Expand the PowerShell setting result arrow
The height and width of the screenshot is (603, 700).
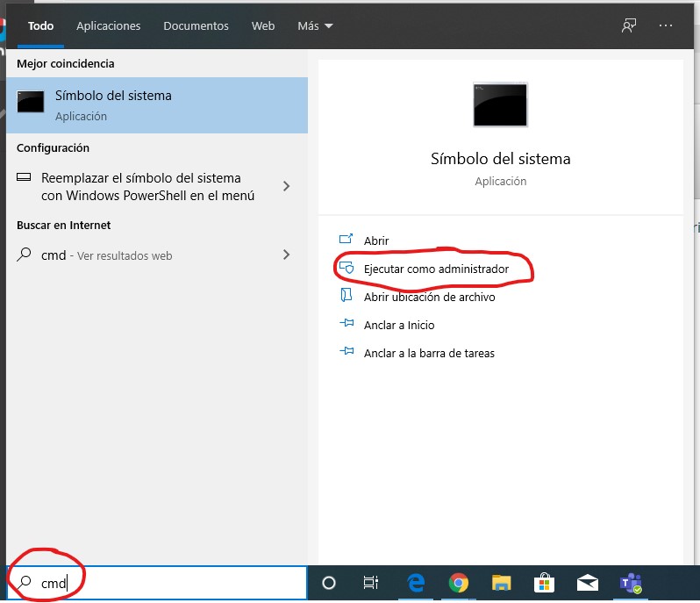coord(286,186)
